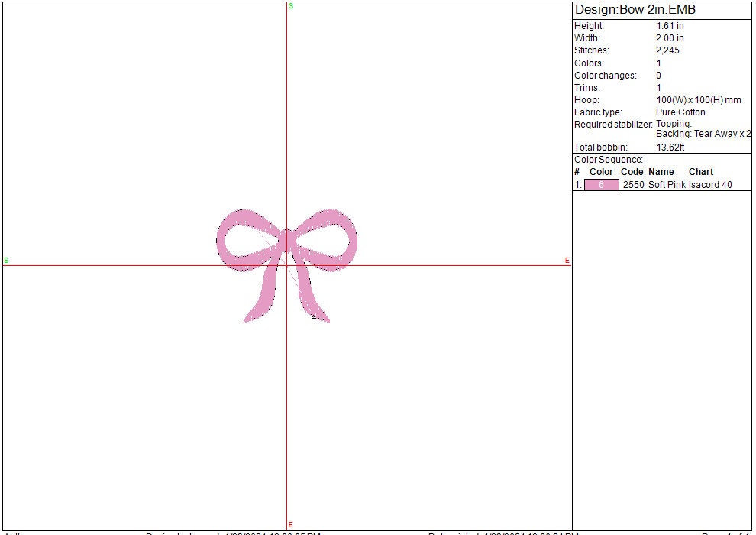
Task: Click the Pure Cotton fabric type value
Action: click(680, 112)
